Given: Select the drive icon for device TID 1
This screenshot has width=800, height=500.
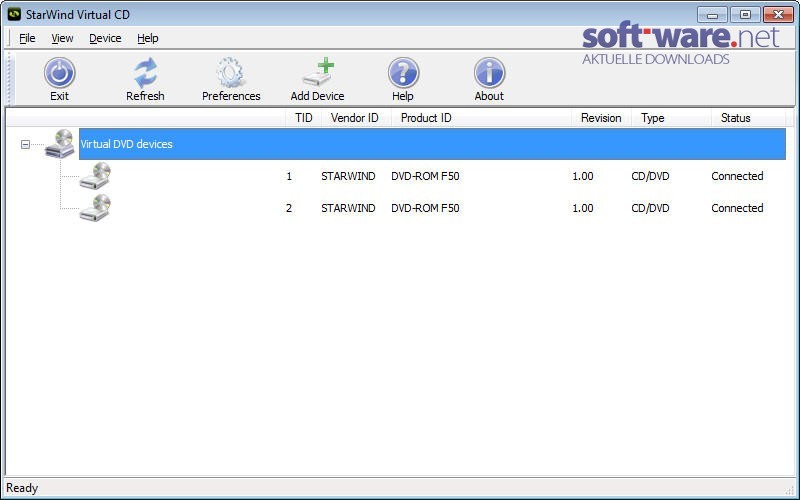Looking at the screenshot, I should [95, 176].
